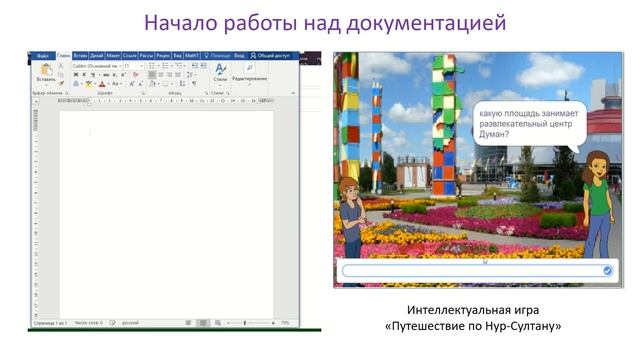Click the Помощник lightbulb help box
640x360 pixels.
coord(218,56)
